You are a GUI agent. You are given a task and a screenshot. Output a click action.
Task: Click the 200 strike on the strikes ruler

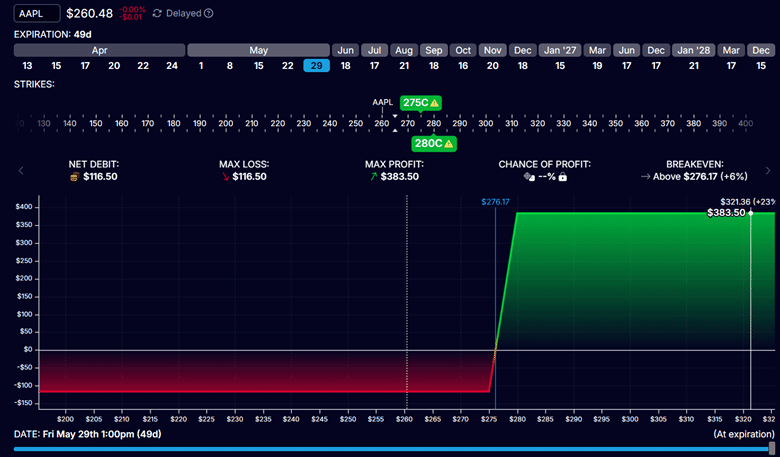pyautogui.click(x=226, y=123)
